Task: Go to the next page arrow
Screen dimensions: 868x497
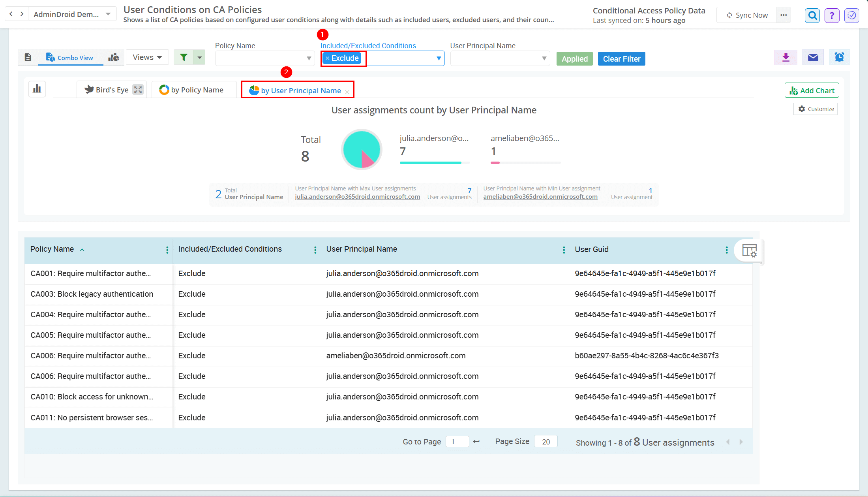Action: click(x=741, y=442)
